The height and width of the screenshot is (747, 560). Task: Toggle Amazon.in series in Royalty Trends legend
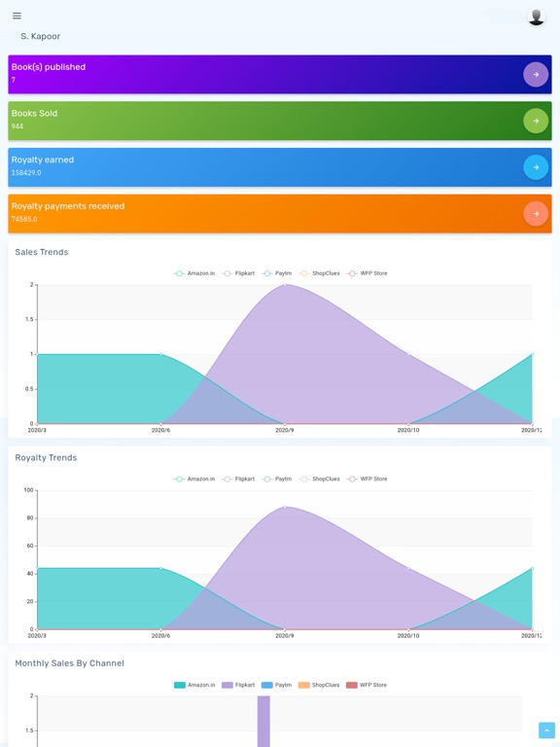pyautogui.click(x=194, y=479)
